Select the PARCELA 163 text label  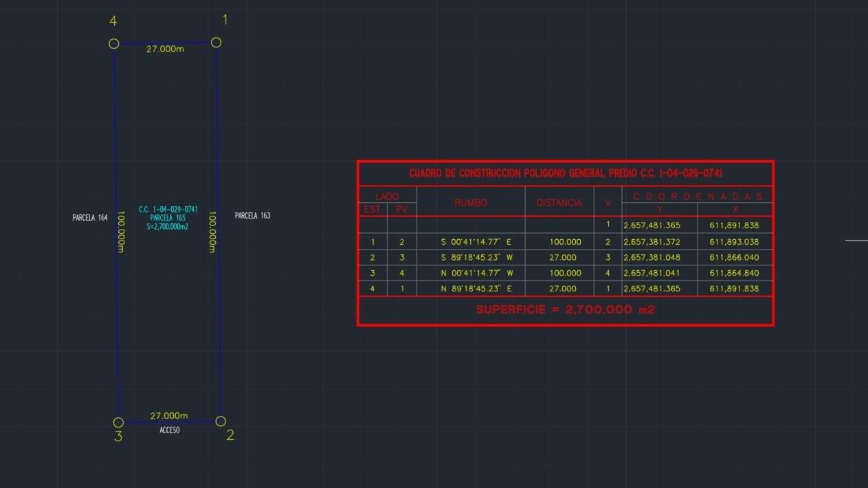pos(252,216)
